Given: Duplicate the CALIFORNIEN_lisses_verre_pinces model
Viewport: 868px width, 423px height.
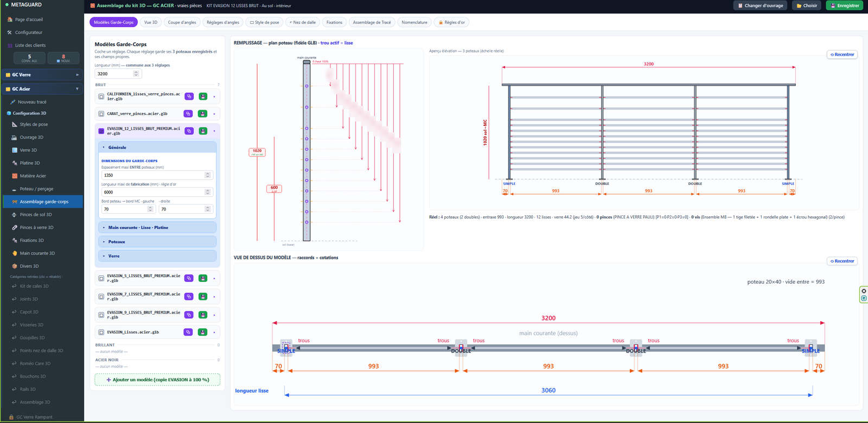Looking at the screenshot, I should (189, 97).
